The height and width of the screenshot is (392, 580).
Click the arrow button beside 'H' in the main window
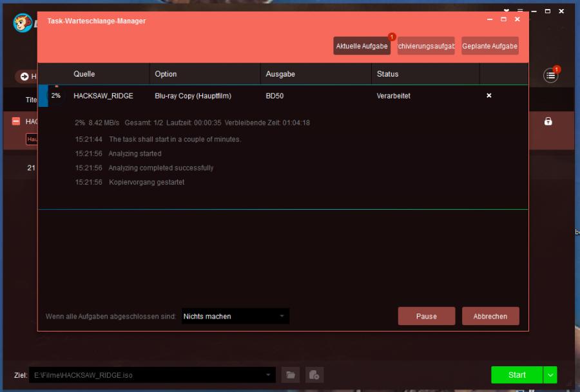(24, 76)
